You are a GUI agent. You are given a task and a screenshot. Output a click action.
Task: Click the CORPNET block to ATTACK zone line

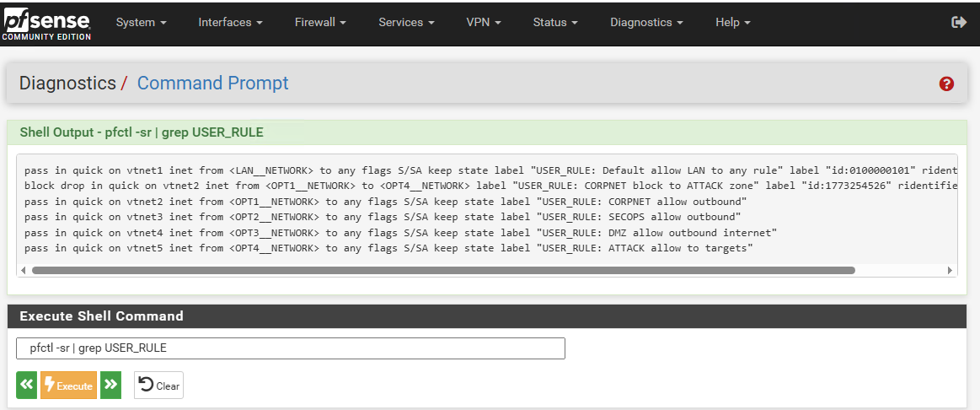(x=490, y=186)
